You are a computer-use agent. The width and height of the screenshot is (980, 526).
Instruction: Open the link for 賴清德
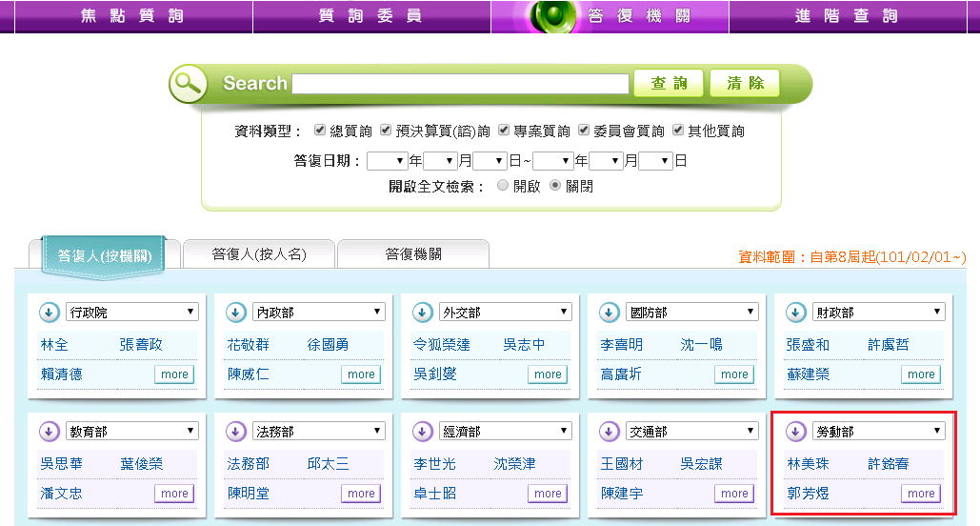(x=61, y=374)
